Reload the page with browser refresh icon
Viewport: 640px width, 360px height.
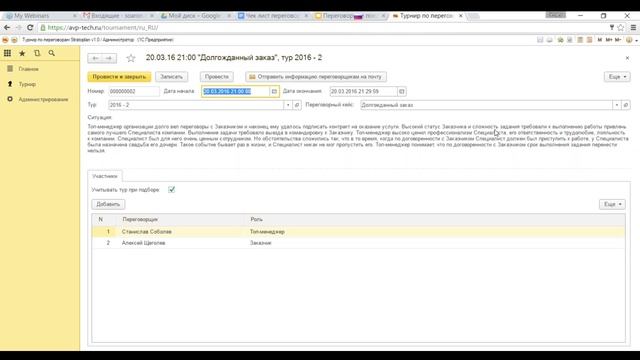[x=30, y=27]
